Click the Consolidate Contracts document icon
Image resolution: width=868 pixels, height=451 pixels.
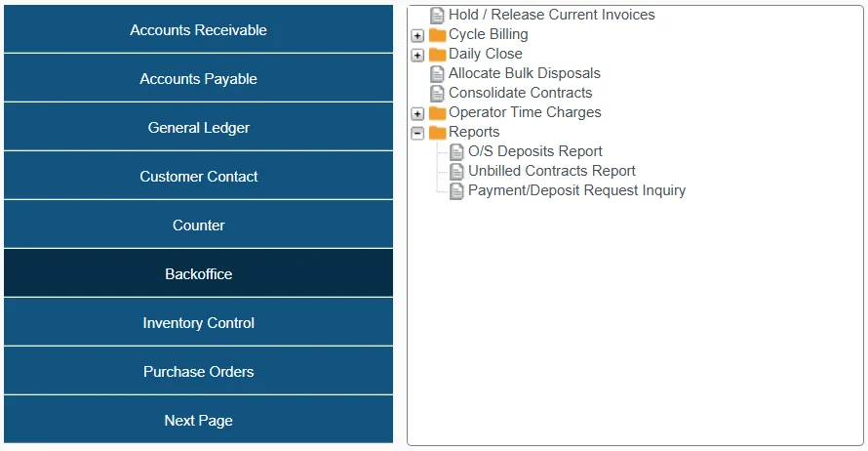(437, 93)
